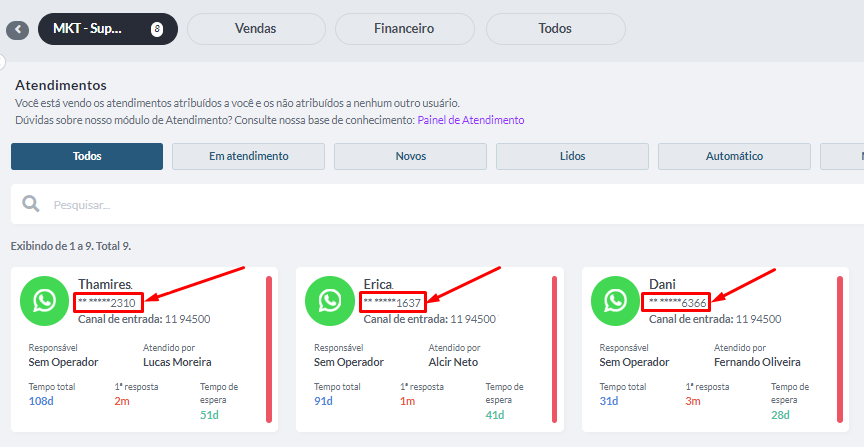Click Sem Operador on Erica card
864x447 pixels.
(x=349, y=363)
